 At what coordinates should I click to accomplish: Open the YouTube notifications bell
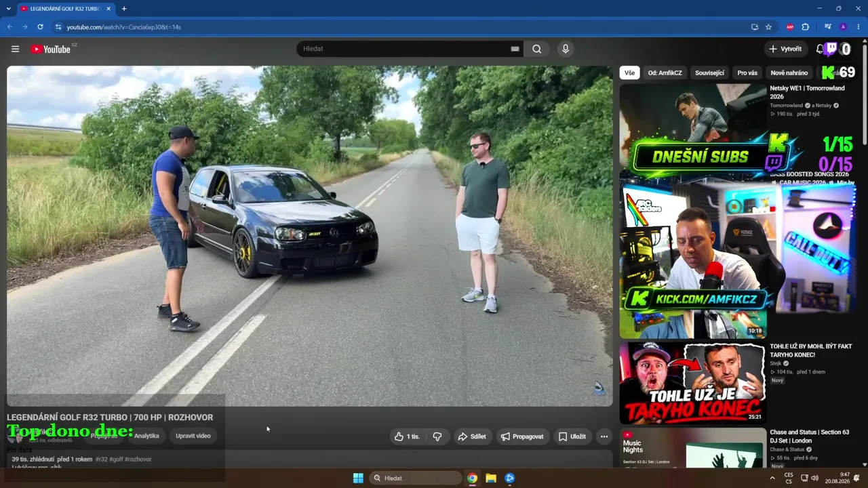(820, 49)
